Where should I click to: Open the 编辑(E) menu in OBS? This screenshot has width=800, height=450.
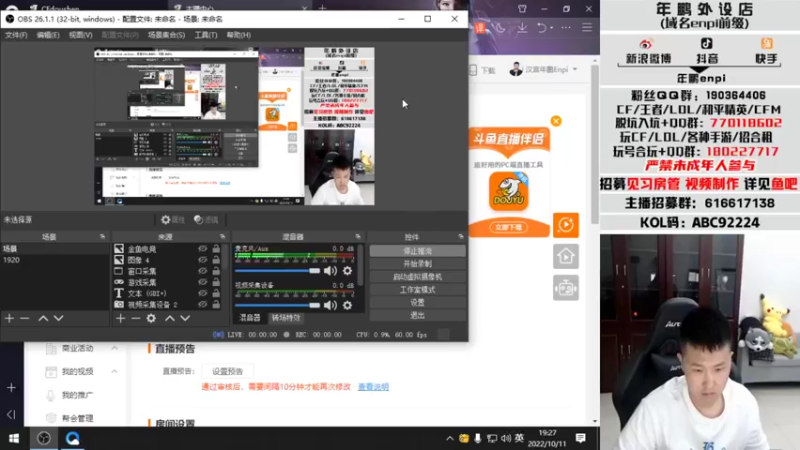(48, 35)
